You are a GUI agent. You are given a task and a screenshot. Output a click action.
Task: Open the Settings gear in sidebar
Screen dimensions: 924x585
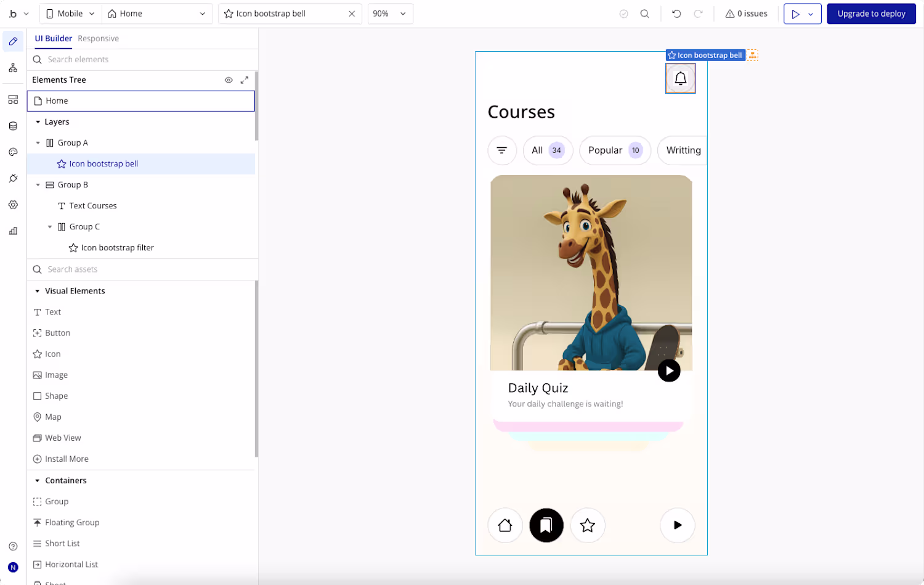click(x=13, y=205)
